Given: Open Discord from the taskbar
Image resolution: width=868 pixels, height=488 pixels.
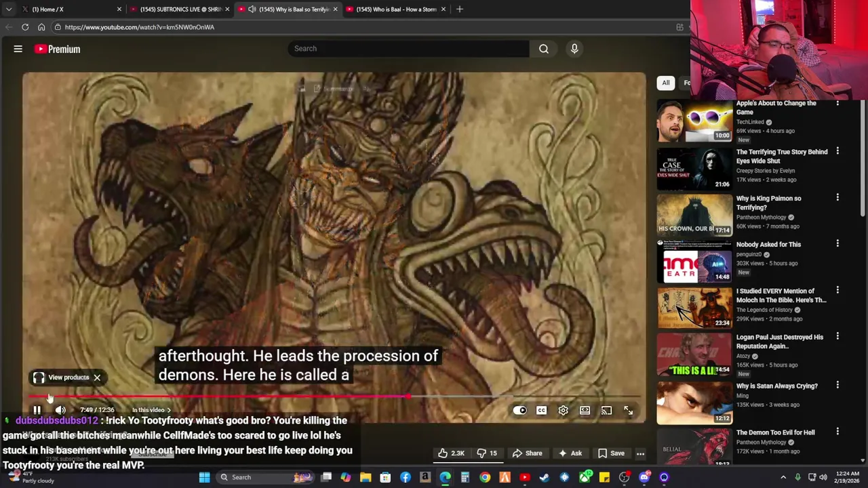Looking at the screenshot, I should pyautogui.click(x=644, y=477).
